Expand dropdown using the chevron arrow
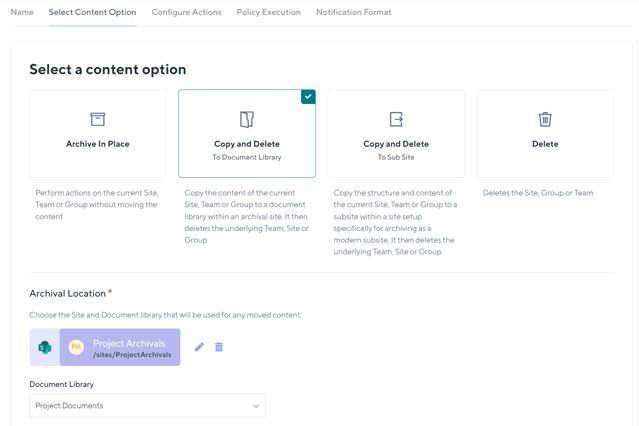Image resolution: width=639 pixels, height=426 pixels. click(x=256, y=406)
